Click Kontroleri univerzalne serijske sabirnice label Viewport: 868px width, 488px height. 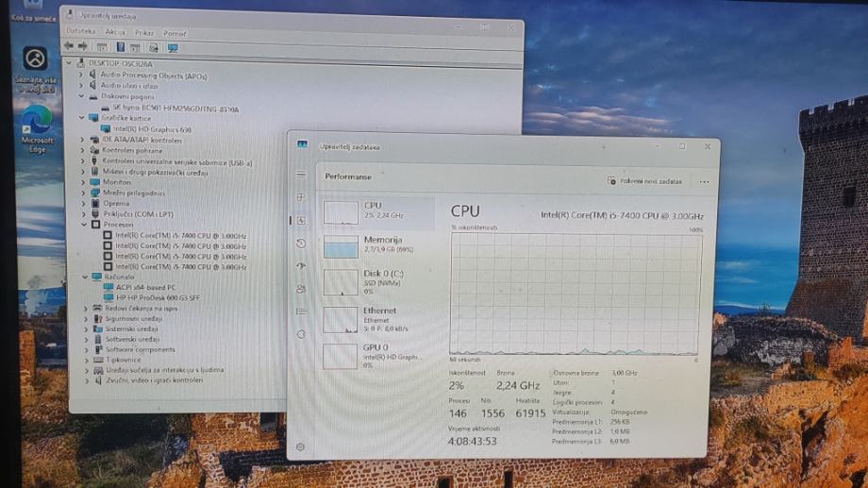click(x=177, y=162)
